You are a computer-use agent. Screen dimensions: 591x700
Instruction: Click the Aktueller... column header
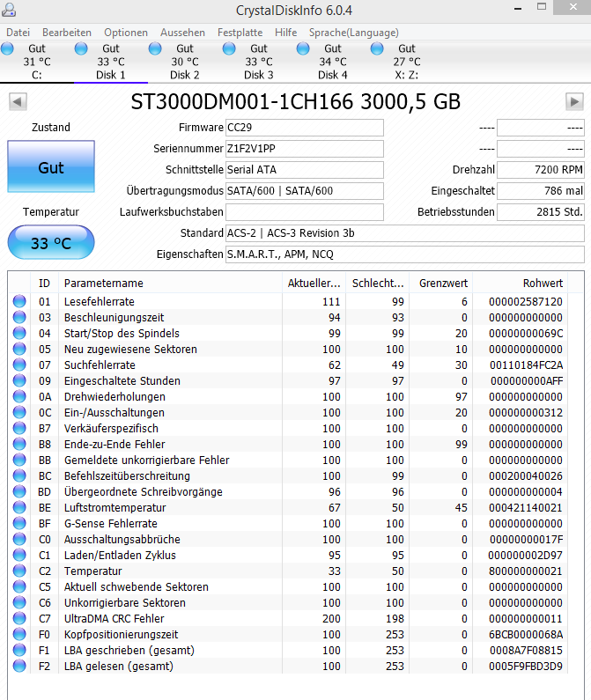coord(314,283)
